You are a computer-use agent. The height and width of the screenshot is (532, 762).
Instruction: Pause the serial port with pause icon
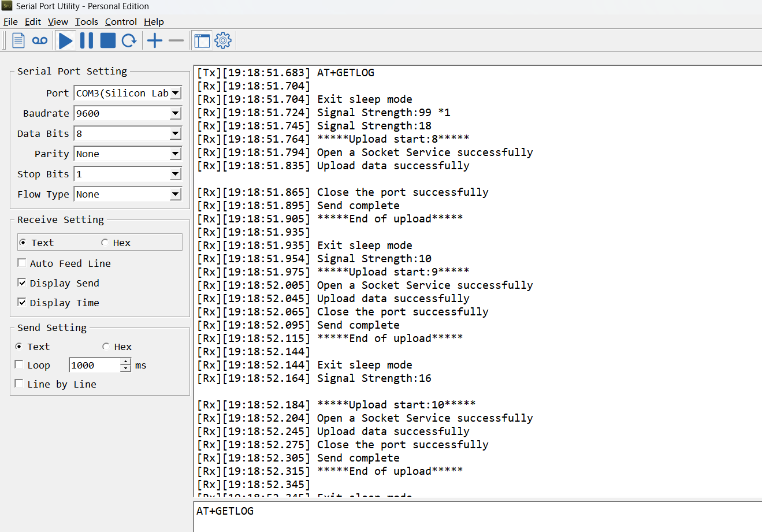87,40
